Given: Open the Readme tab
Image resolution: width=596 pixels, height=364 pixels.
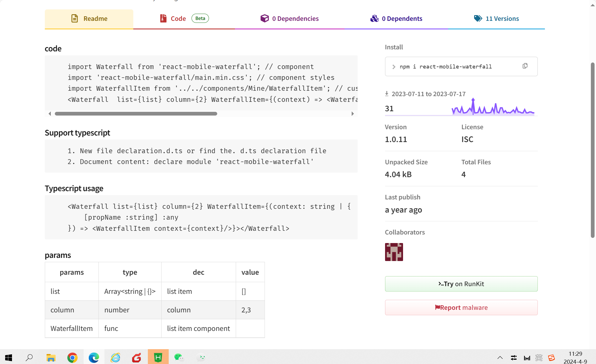Looking at the screenshot, I should click(x=89, y=19).
